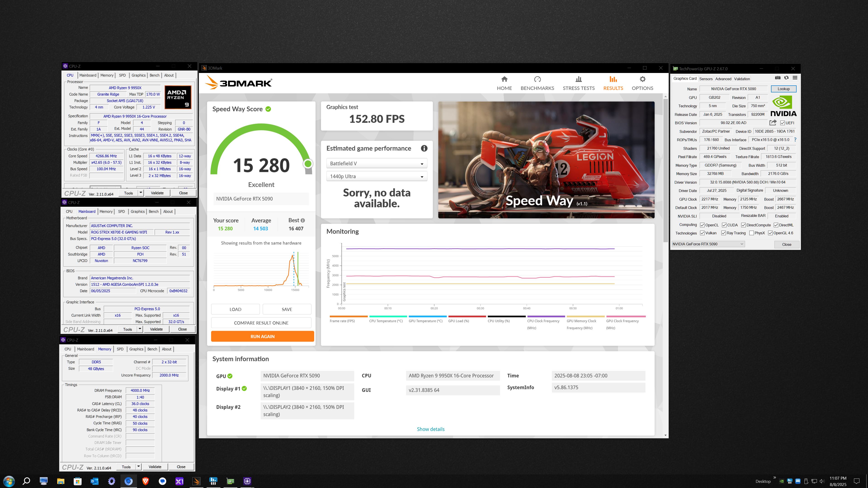Select Graphics tab in the Memory CPU-Z window

pyautogui.click(x=136, y=349)
